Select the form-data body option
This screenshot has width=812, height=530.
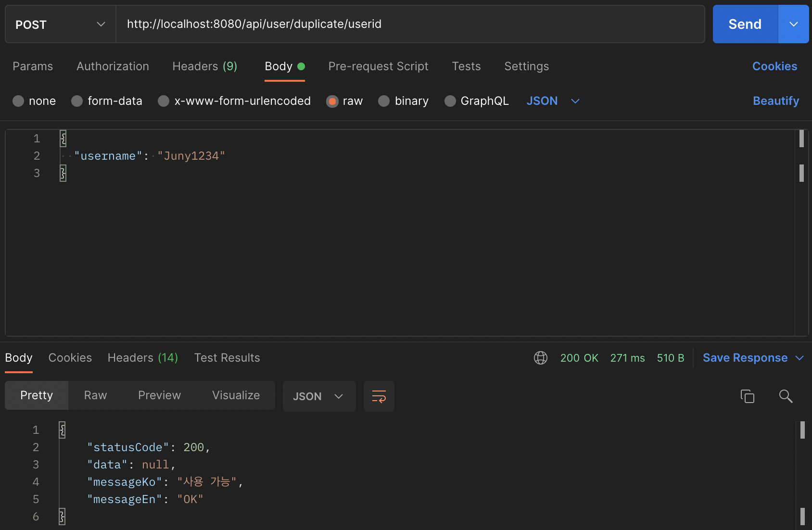click(77, 101)
